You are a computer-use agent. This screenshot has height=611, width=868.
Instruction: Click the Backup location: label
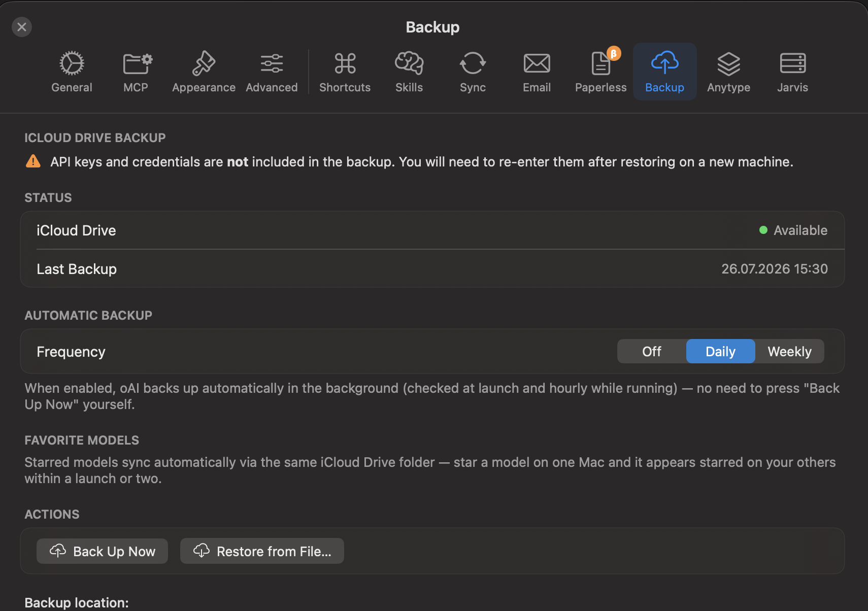pos(77,603)
